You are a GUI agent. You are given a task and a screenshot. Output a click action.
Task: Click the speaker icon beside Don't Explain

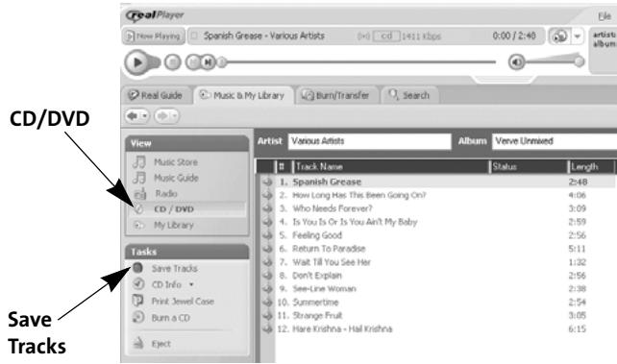click(267, 276)
